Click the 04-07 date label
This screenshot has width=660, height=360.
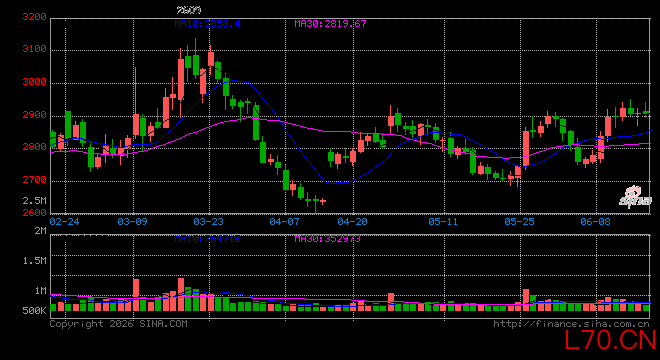tap(284, 221)
